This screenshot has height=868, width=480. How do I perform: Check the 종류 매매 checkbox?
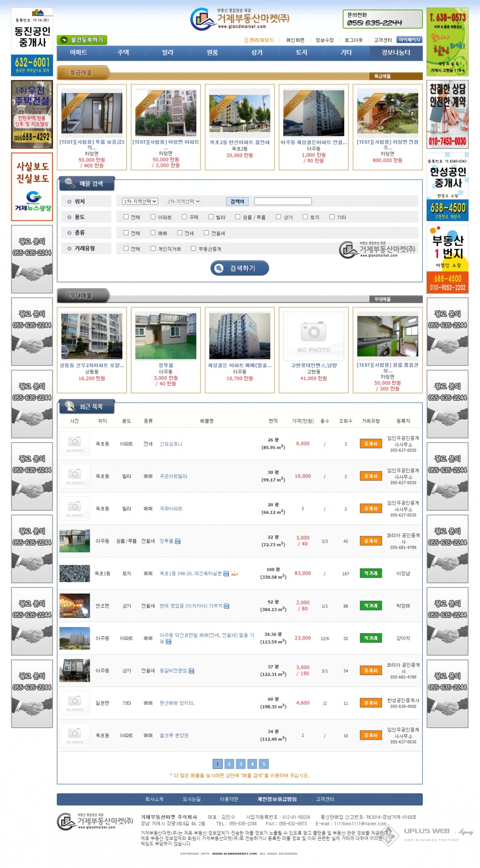(x=153, y=233)
